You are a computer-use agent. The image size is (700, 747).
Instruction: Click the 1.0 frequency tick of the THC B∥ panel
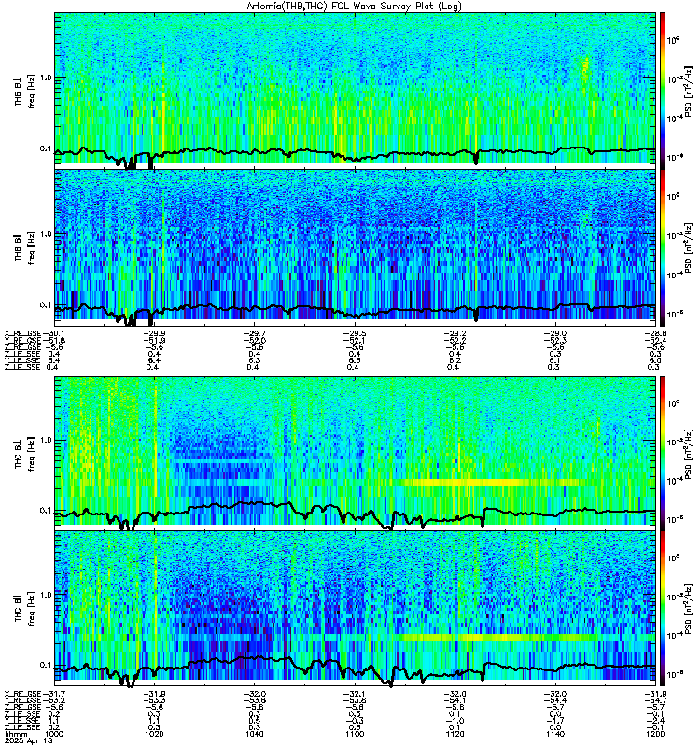pos(46,595)
